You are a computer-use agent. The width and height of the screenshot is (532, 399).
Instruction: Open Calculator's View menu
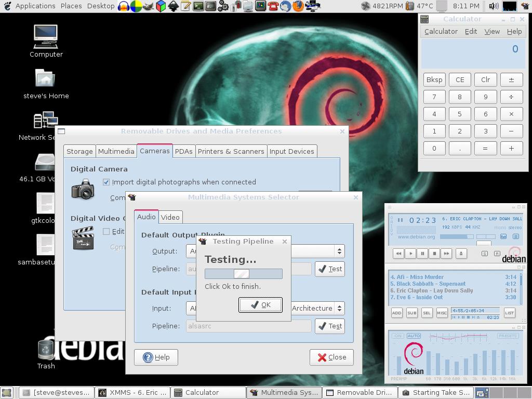pos(492,32)
